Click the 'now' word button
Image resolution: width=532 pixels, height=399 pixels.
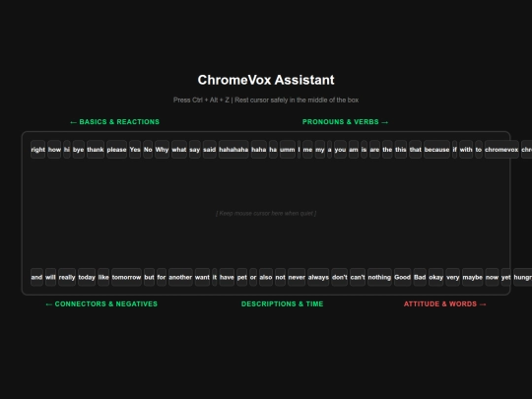pyautogui.click(x=492, y=277)
